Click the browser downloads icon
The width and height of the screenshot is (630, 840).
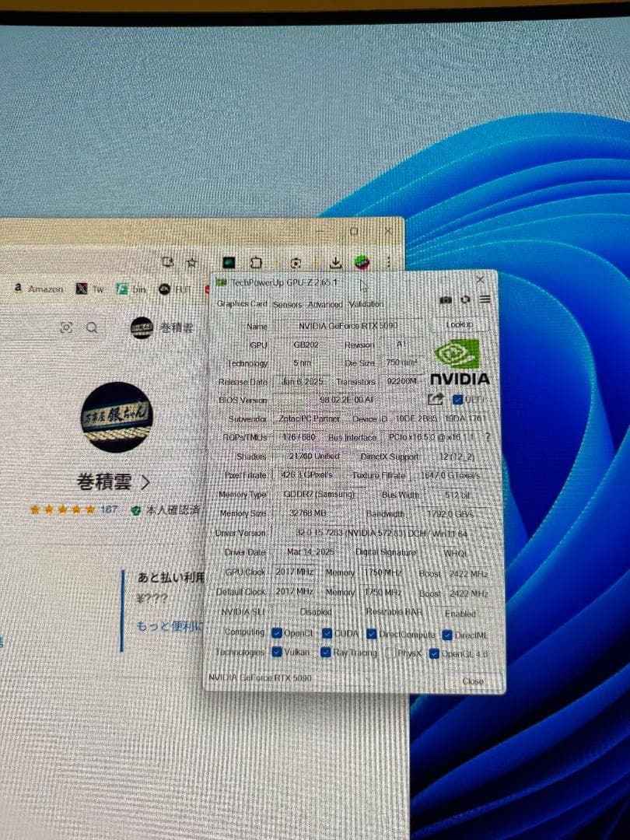[x=336, y=263]
